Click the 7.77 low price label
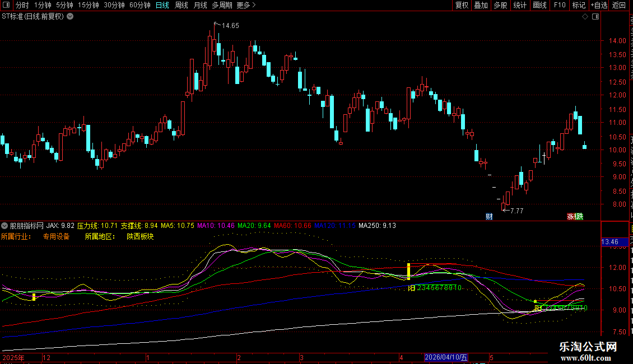Image resolution: width=633 pixels, height=364 pixels. [x=516, y=211]
